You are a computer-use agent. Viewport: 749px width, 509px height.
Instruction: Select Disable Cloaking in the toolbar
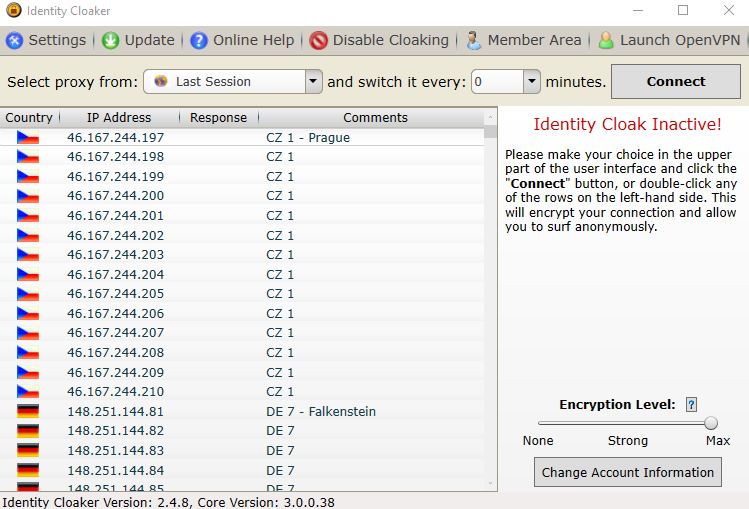point(379,41)
